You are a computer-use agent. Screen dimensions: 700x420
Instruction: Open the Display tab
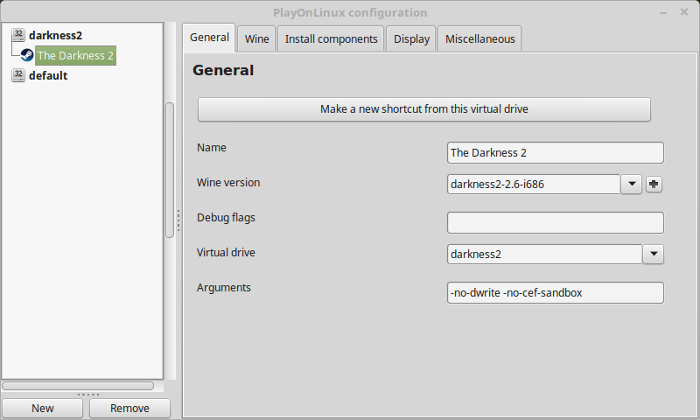411,39
